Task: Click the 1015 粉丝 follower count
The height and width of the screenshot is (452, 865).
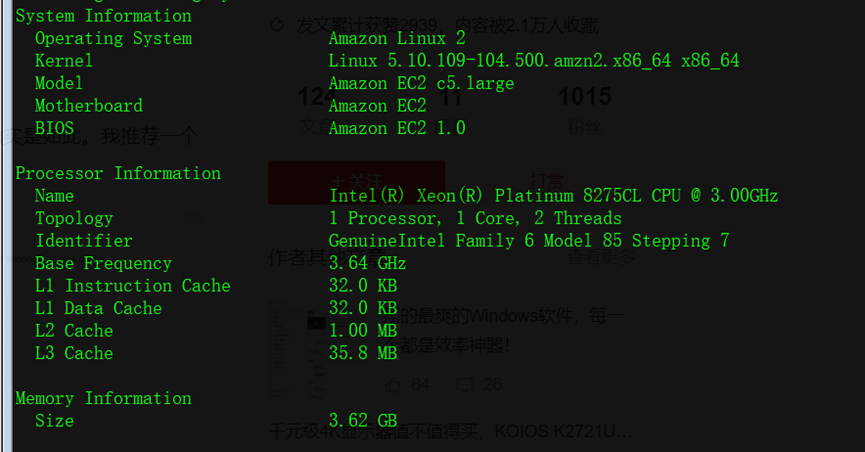Action: pyautogui.click(x=584, y=110)
